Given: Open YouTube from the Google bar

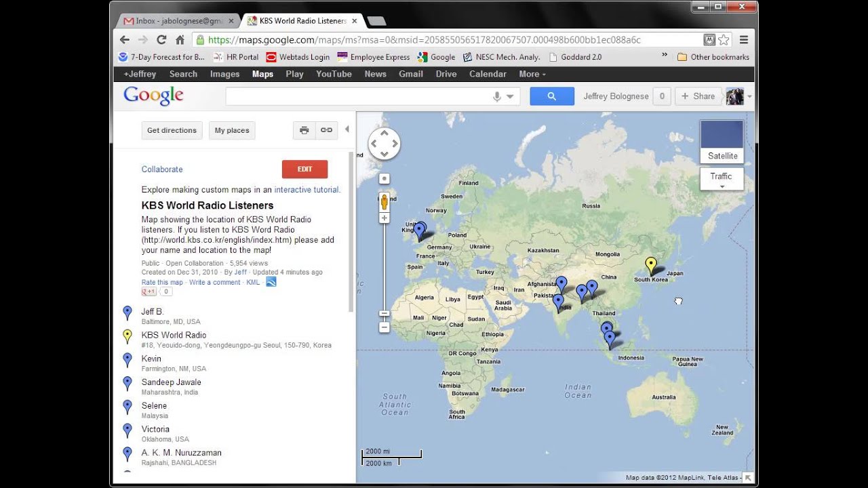Looking at the screenshot, I should coord(334,74).
